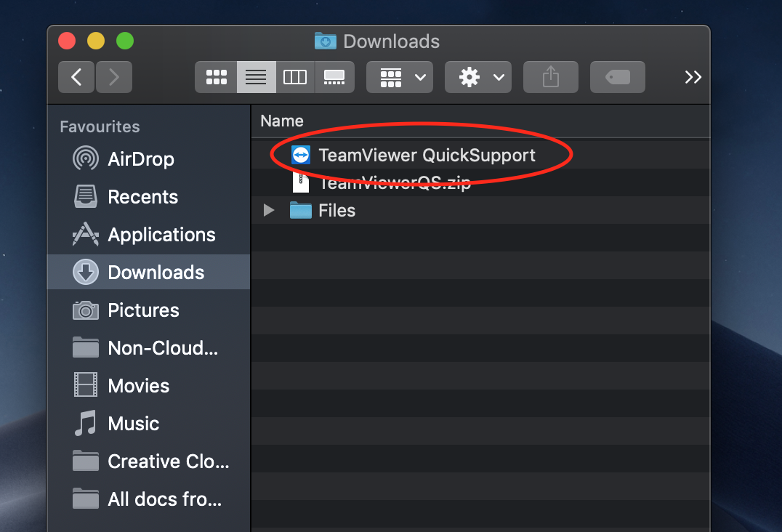Open the Pictures folder in sidebar
Screen dimensions: 782x532
pyautogui.click(x=143, y=310)
